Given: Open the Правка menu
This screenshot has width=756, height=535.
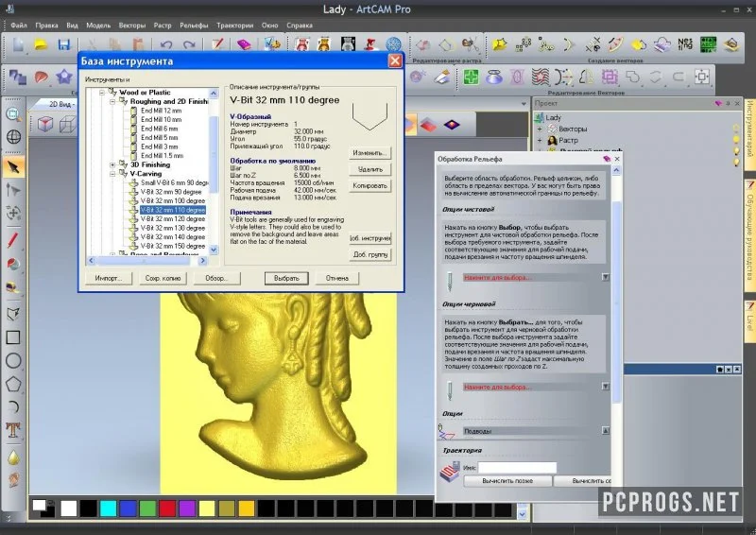Looking at the screenshot, I should pos(46,26).
